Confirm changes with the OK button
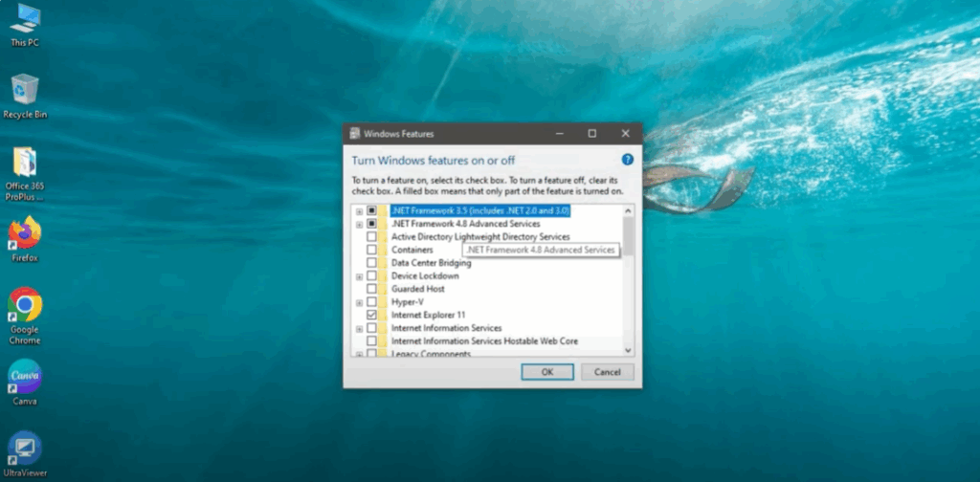 click(x=546, y=372)
